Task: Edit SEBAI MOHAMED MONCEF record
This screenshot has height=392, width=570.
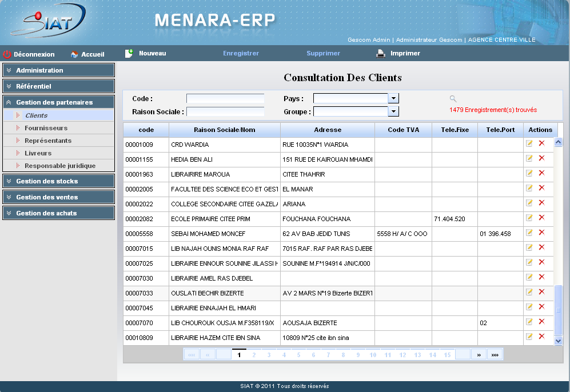Action: click(529, 233)
